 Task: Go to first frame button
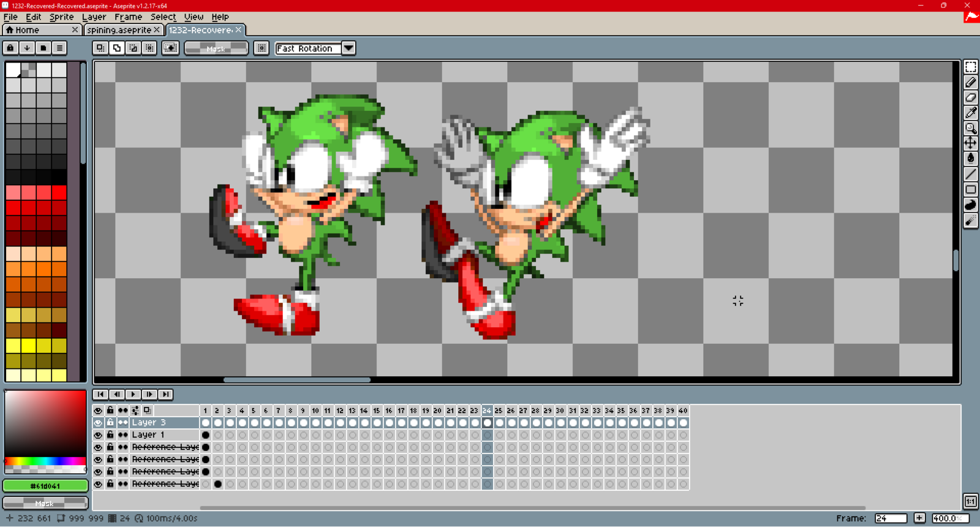point(100,395)
